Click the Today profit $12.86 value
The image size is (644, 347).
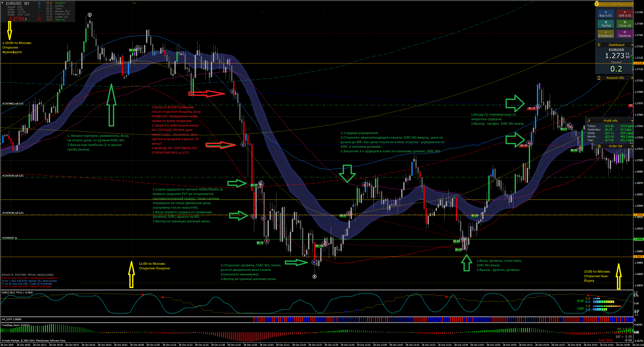pos(609,126)
